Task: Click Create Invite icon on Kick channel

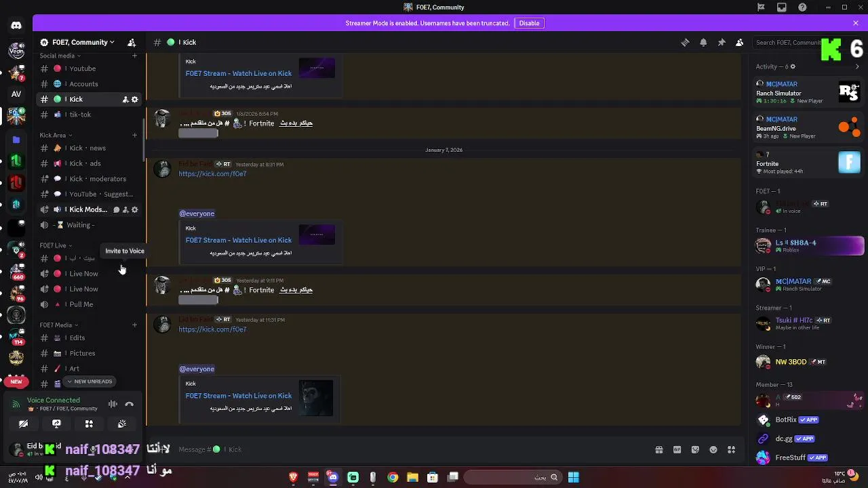Action: point(125,100)
